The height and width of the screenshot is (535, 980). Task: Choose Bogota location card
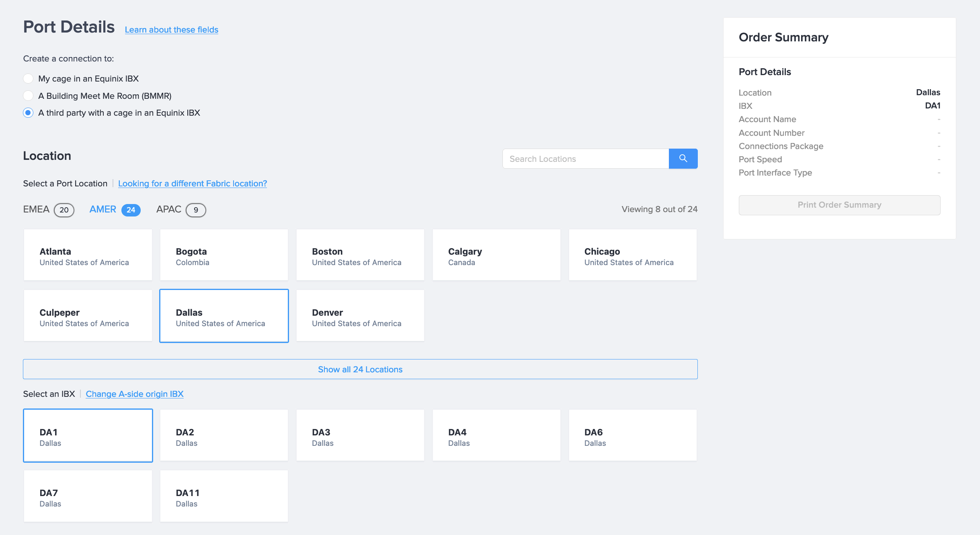pos(224,255)
